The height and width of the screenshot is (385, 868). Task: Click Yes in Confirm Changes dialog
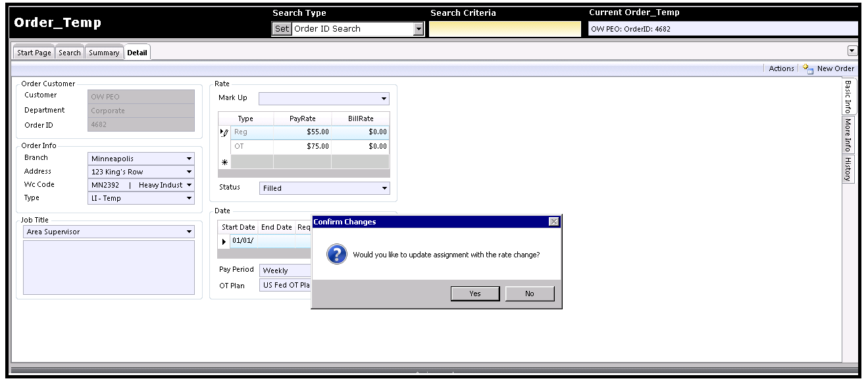tap(475, 294)
